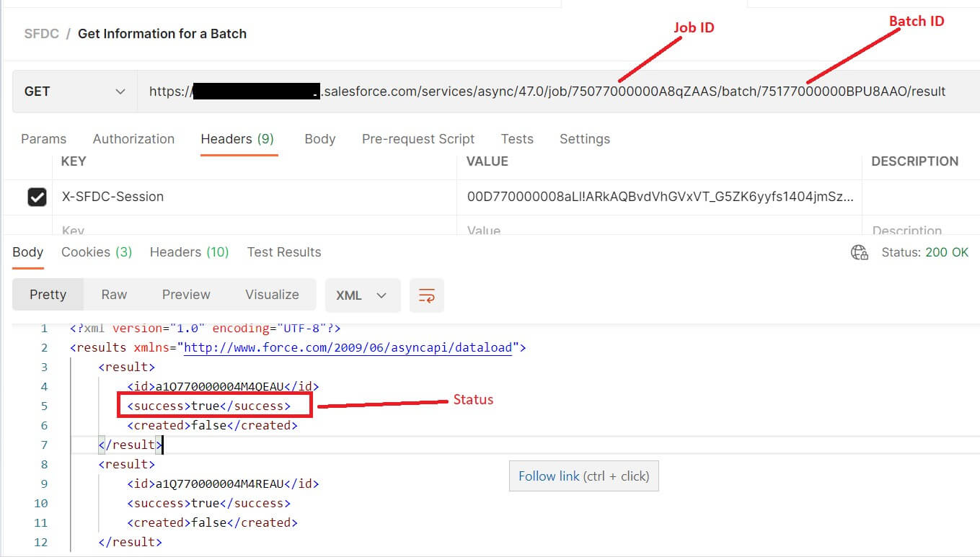This screenshot has height=557, width=980.
Task: Switch to the request Body tab
Action: (x=319, y=138)
